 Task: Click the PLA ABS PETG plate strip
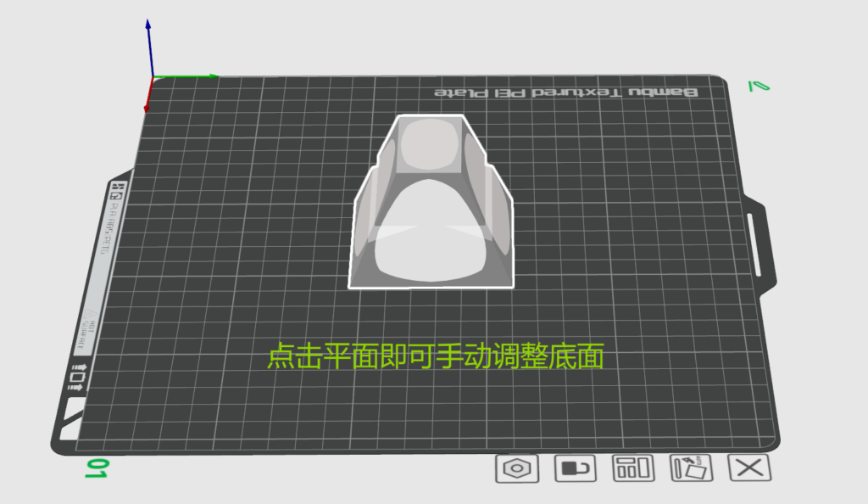pos(103,263)
